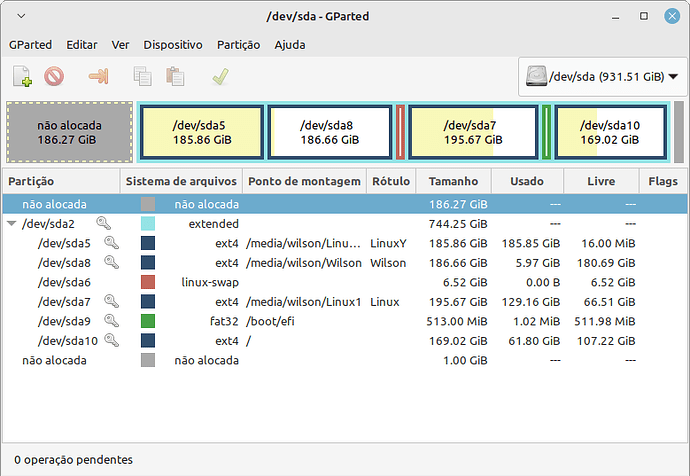This screenshot has width=690, height=476.
Task: Select the /dev/sda7 block in disk map
Action: pos(470,132)
